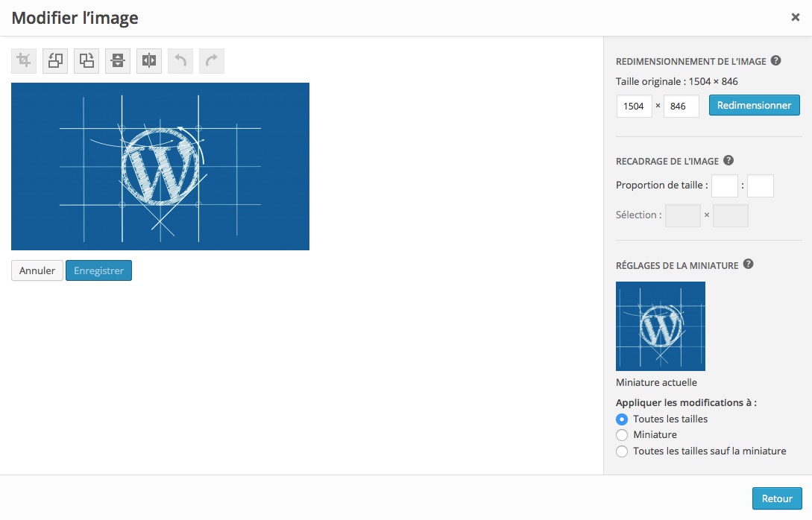Click the second Sélection dimension field
This screenshot has height=520, width=812.
click(x=730, y=216)
